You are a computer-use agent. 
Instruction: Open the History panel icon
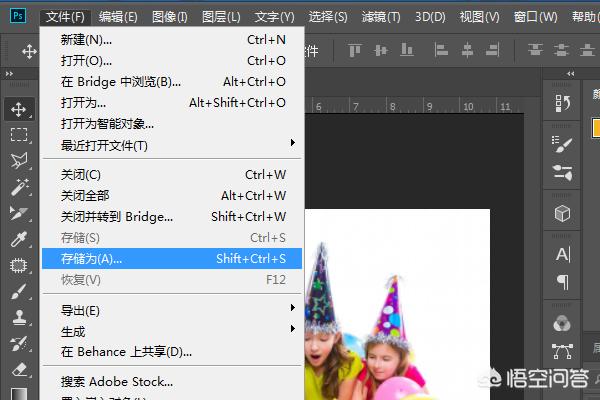pos(562,102)
